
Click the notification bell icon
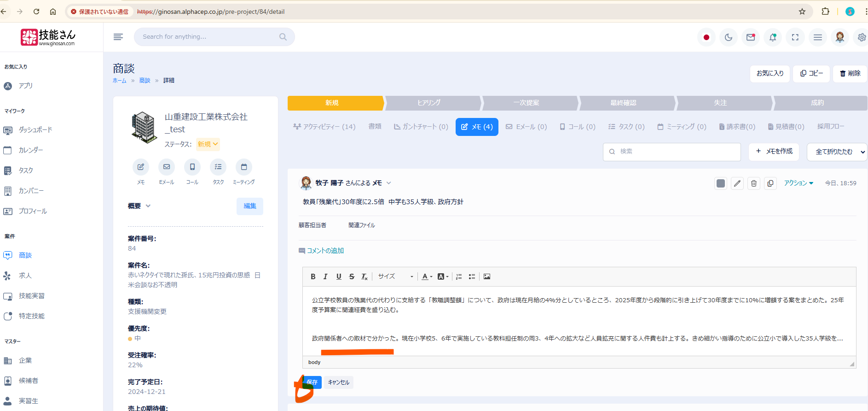coord(773,37)
